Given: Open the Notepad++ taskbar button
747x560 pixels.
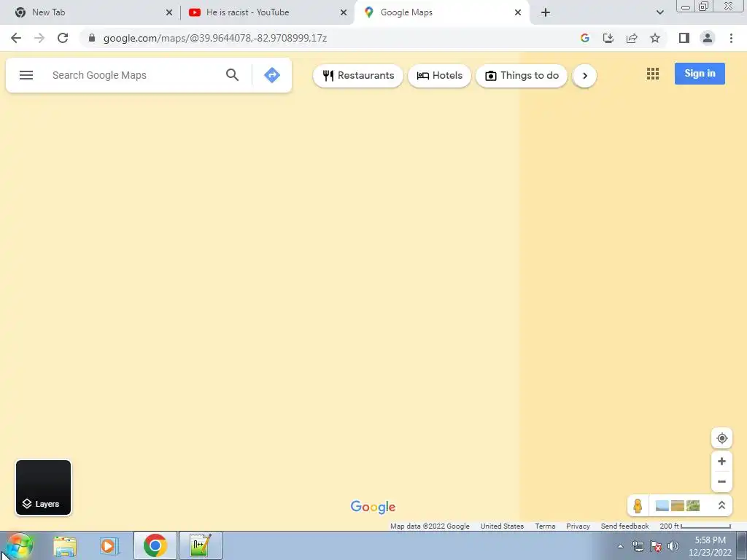Looking at the screenshot, I should 201,545.
